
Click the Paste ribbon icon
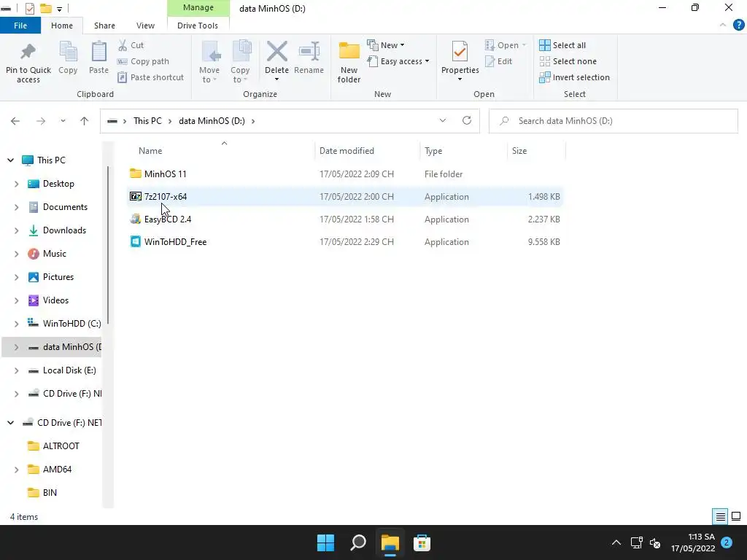tap(98, 52)
